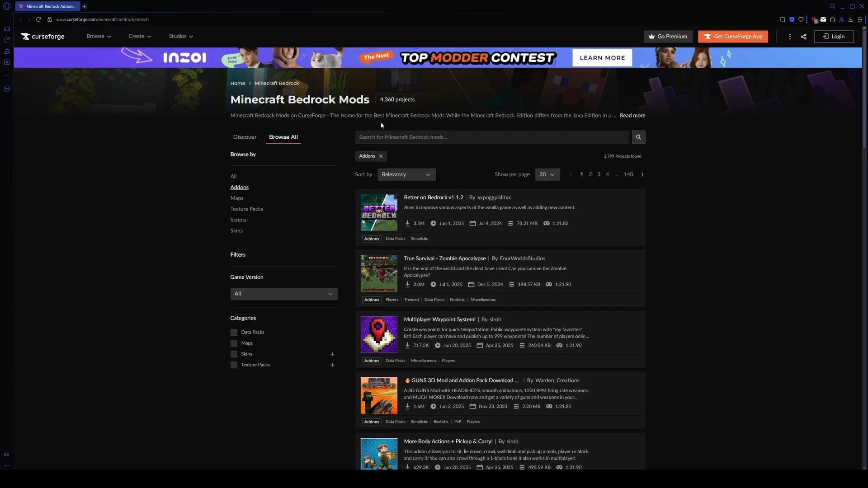Tick the Texture Packs category checkbox
Screen dimensions: 868x488
pos(234,365)
